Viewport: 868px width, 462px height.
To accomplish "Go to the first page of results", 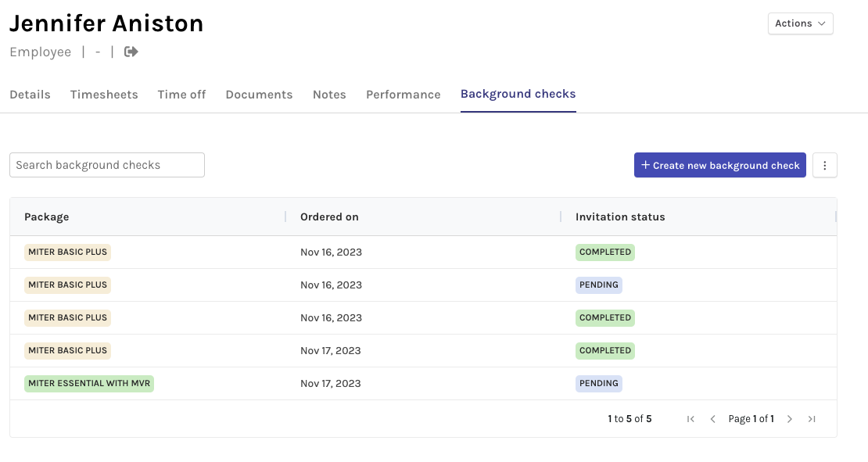I will pyautogui.click(x=690, y=419).
